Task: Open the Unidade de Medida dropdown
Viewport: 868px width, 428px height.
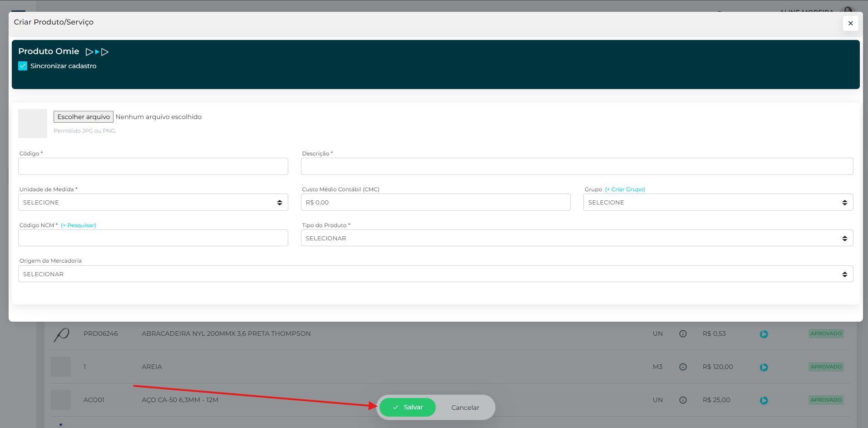Action: (x=153, y=202)
